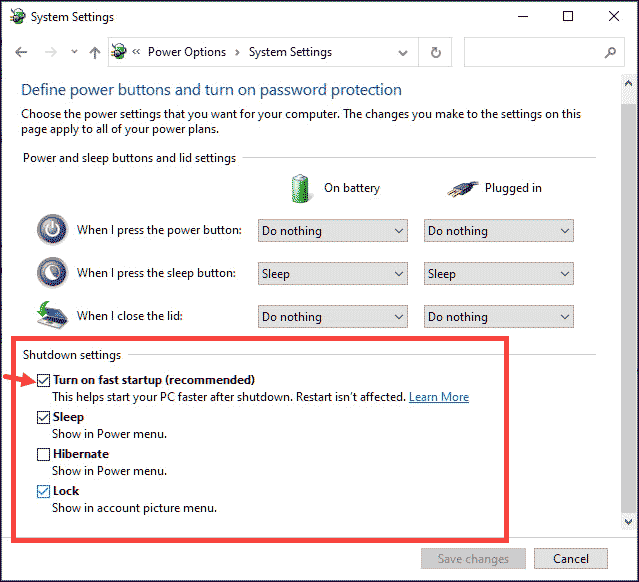The width and height of the screenshot is (639, 582).
Task: Click the Refresh button in address bar
Action: point(435,52)
